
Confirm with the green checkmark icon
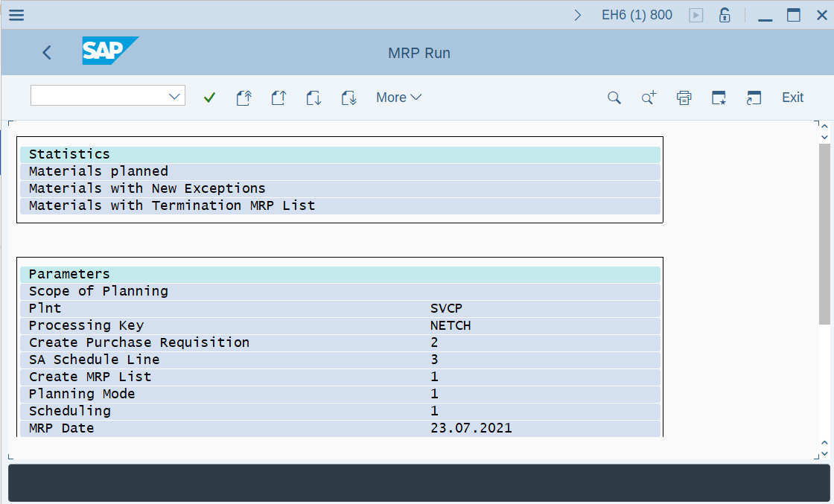click(209, 97)
